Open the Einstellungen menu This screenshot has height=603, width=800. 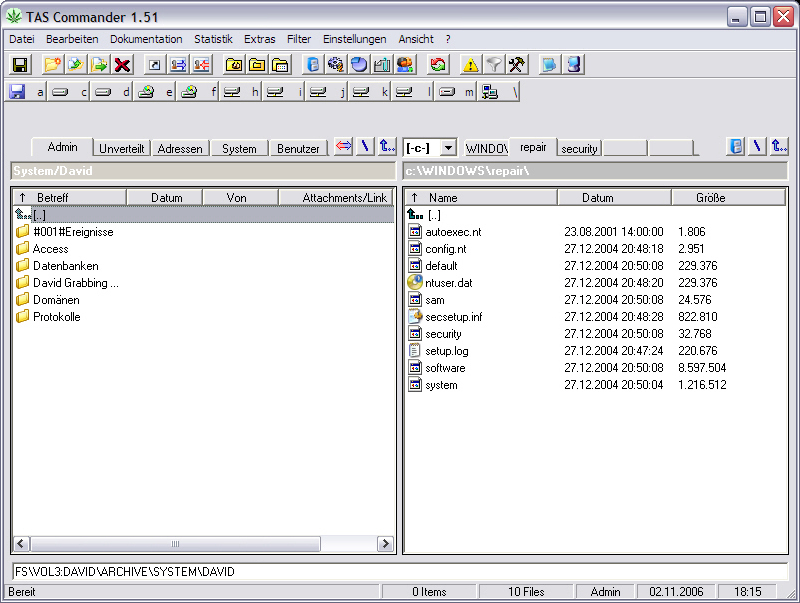click(355, 39)
